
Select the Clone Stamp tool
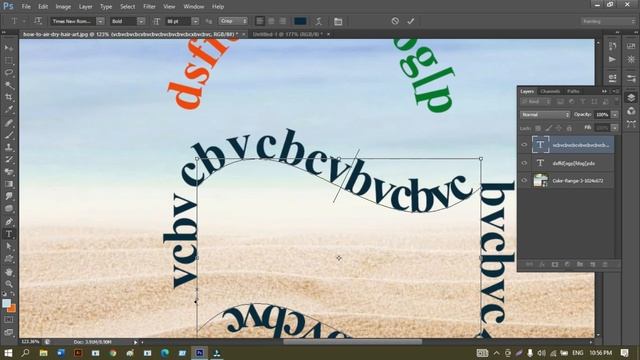pos(9,147)
